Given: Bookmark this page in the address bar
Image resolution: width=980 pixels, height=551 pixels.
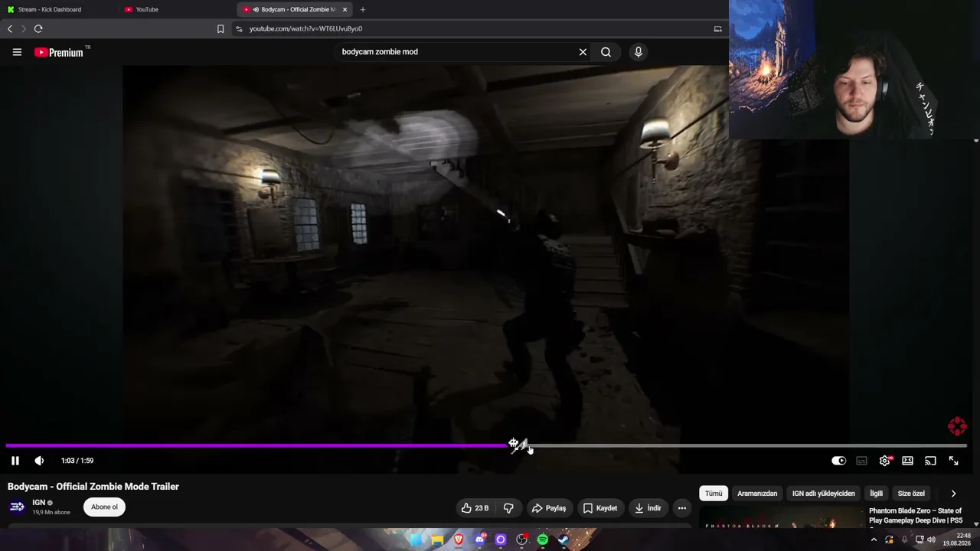Looking at the screenshot, I should [220, 28].
